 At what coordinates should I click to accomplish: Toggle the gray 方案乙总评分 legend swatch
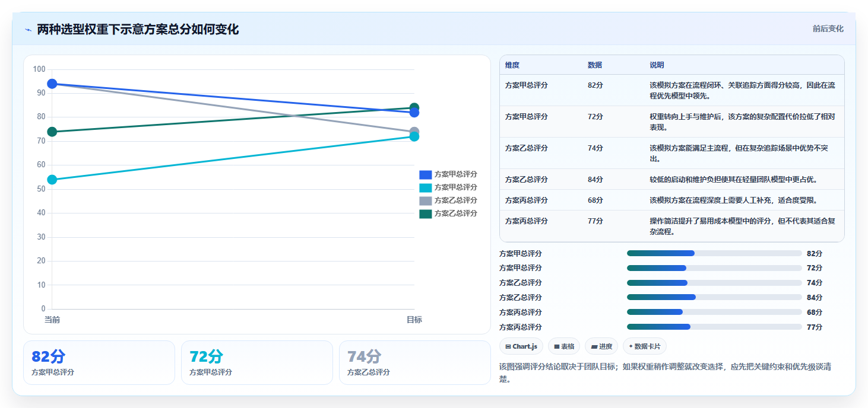pos(425,200)
